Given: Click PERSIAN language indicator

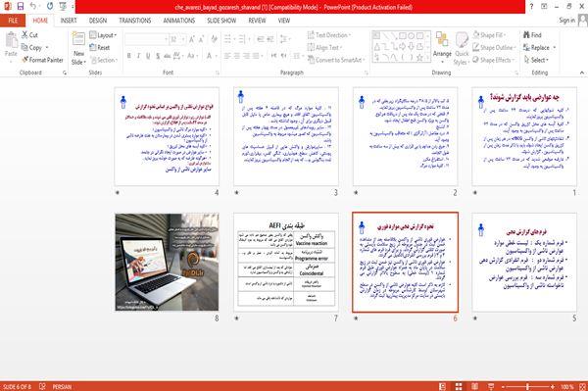Looking at the screenshot, I should (62, 386).
